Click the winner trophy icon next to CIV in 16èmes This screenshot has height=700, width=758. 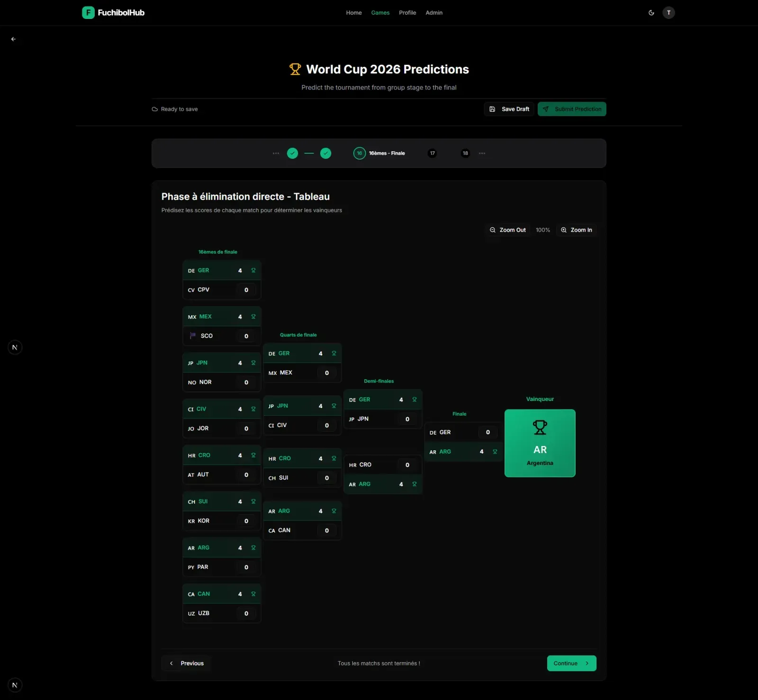pos(253,409)
